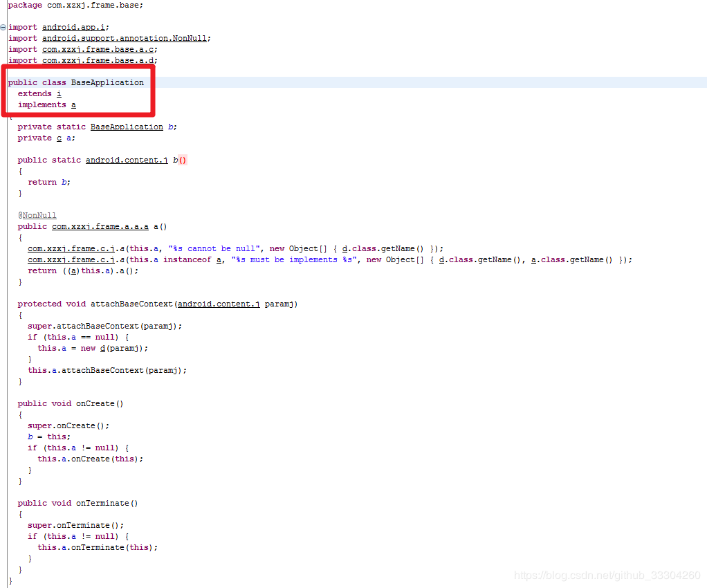This screenshot has width=707, height=588.
Task: Click the 'public void onCreate()' signature
Action: pos(71,403)
